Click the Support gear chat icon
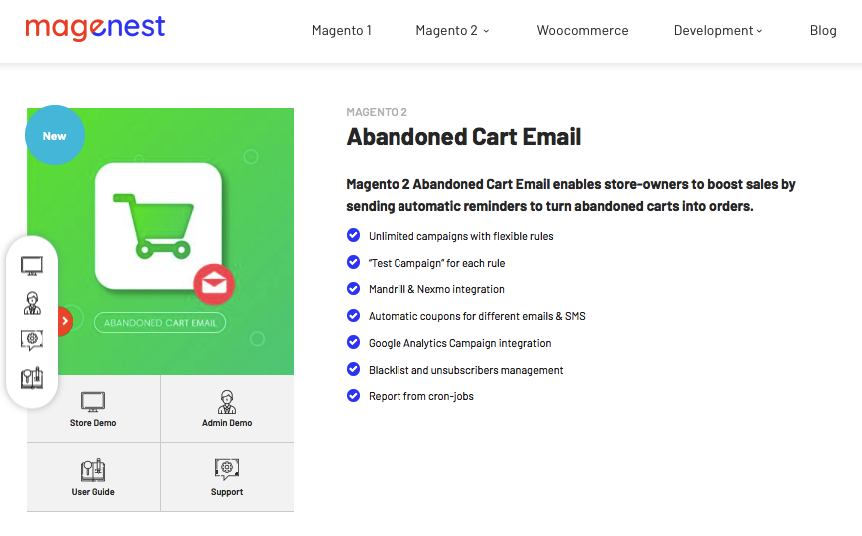Image resolution: width=862 pixels, height=536 pixels. (227, 469)
